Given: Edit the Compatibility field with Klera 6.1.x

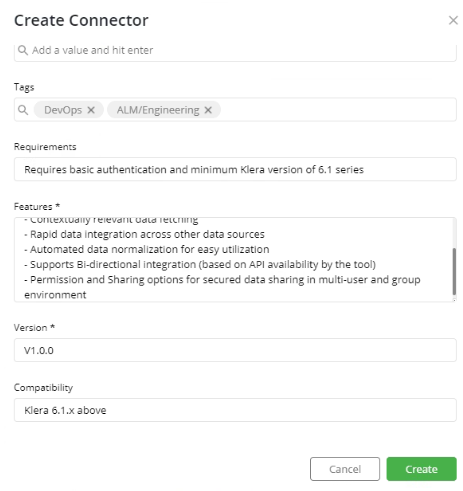Looking at the screenshot, I should (x=235, y=410).
